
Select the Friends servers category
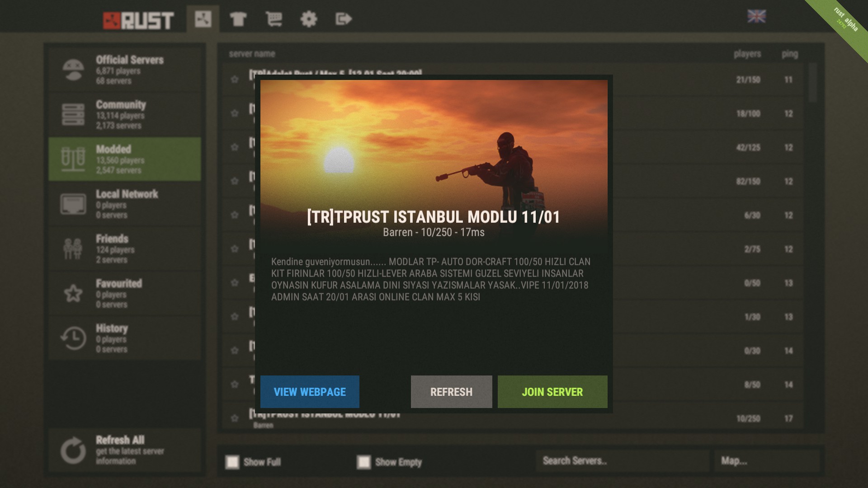point(125,249)
